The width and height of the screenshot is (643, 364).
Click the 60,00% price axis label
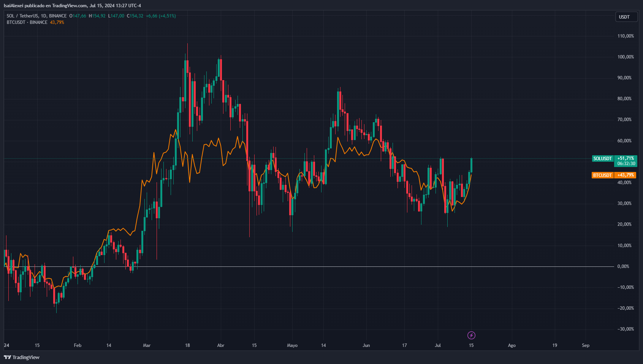point(624,141)
